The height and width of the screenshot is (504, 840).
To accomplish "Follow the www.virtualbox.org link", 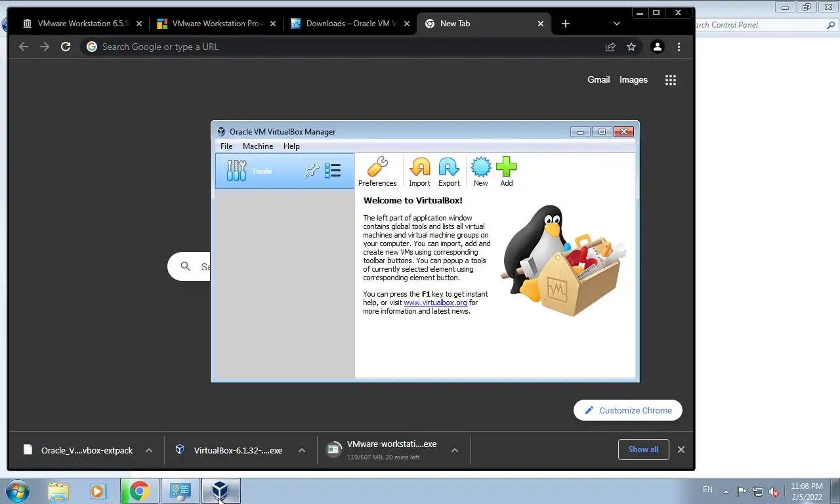I will point(435,303).
